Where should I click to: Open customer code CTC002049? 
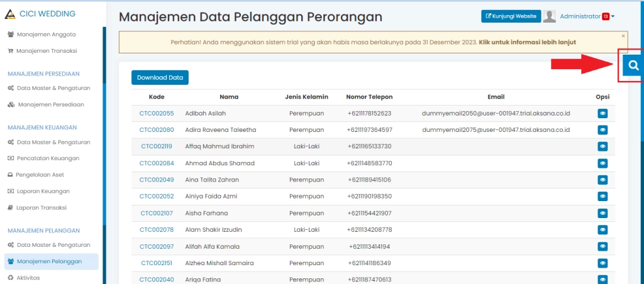[x=157, y=179]
